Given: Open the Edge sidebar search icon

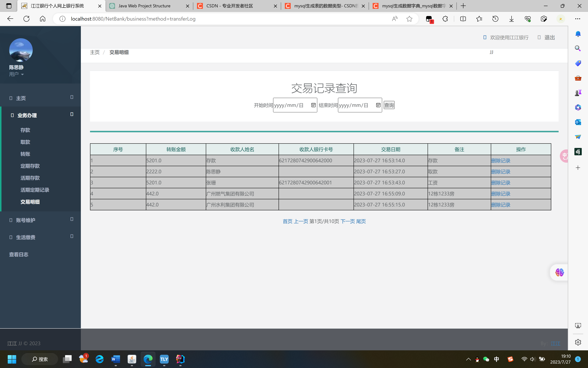Looking at the screenshot, I should [578, 48].
